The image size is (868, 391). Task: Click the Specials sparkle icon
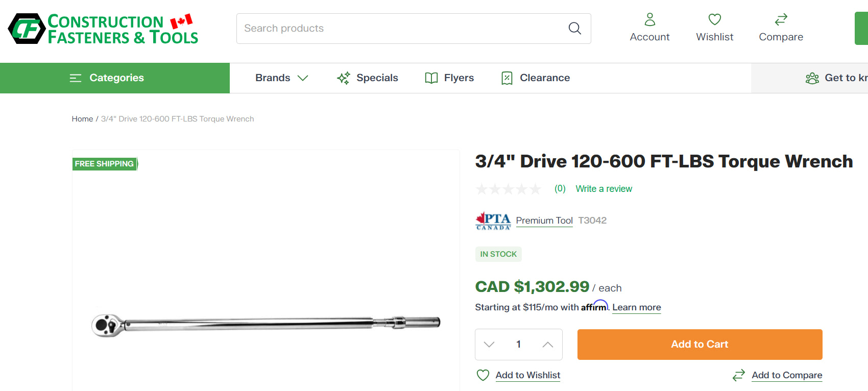343,78
